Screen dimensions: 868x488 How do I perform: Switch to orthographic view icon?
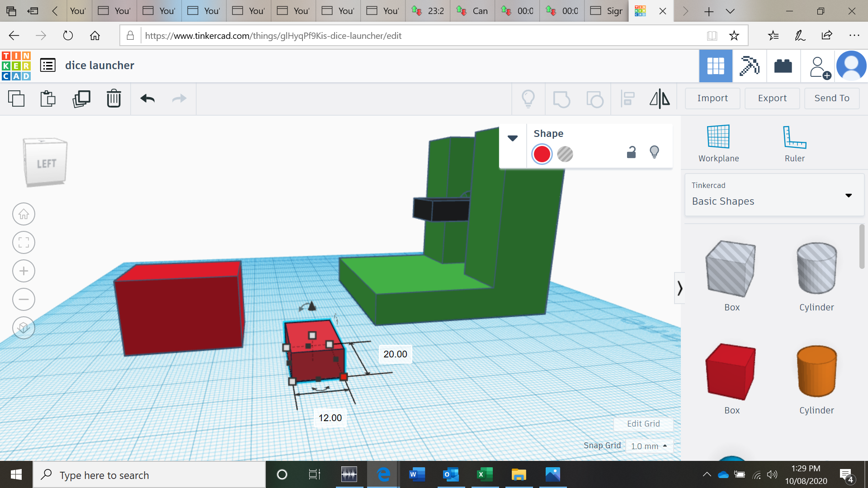pos(24,328)
